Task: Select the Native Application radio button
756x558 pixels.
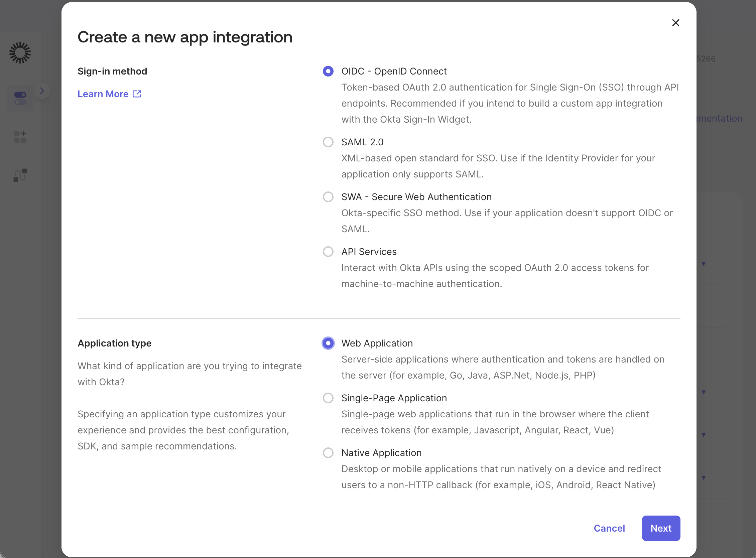Action: pyautogui.click(x=328, y=453)
